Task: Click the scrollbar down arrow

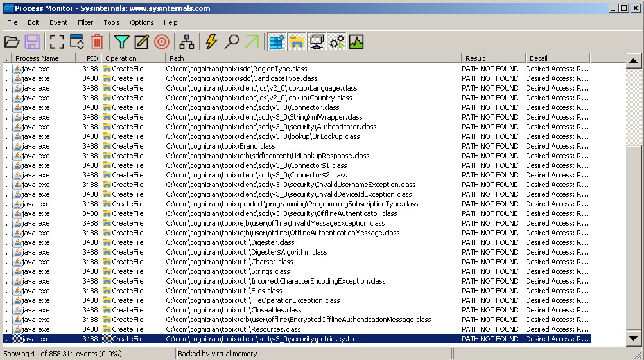Action: pos(633,339)
